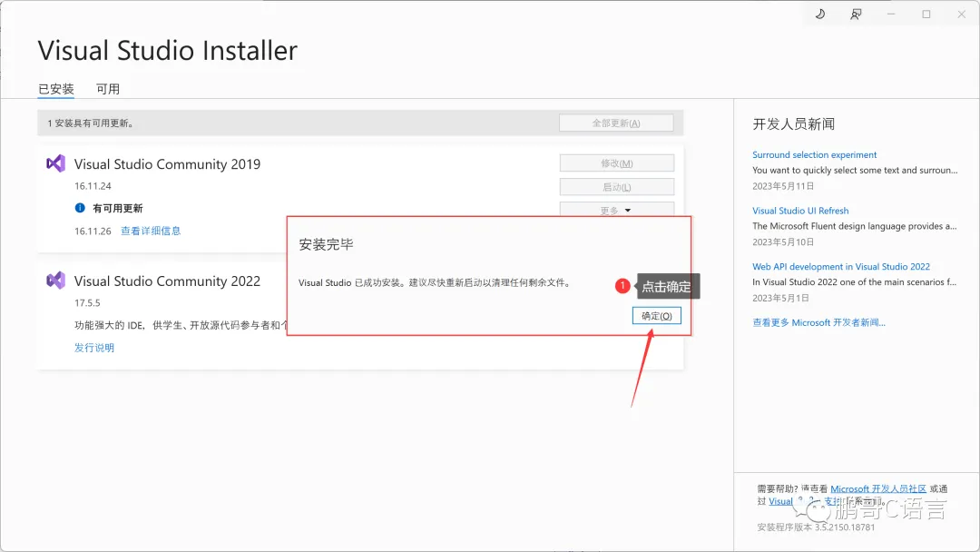980x552 pixels.
Task: Open the 查看详细信息 link
Action: [x=151, y=231]
